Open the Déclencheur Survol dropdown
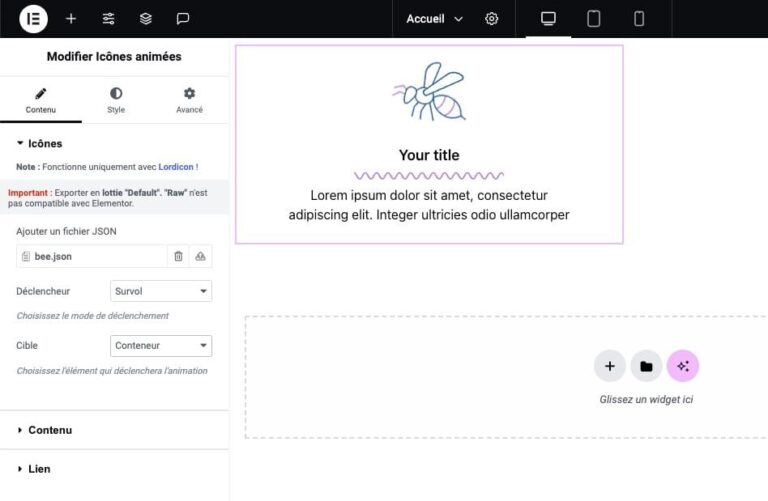Viewport: 768px width, 501px height. click(x=161, y=291)
